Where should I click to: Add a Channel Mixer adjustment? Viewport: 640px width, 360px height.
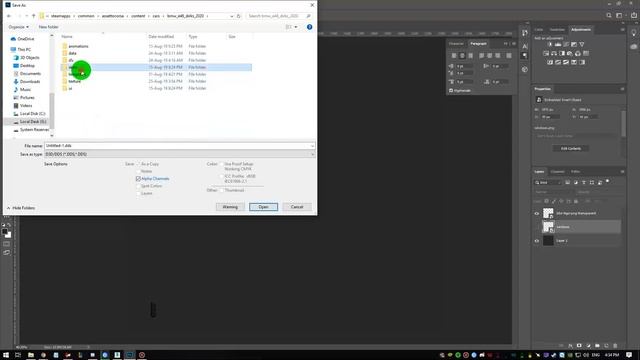[578, 53]
